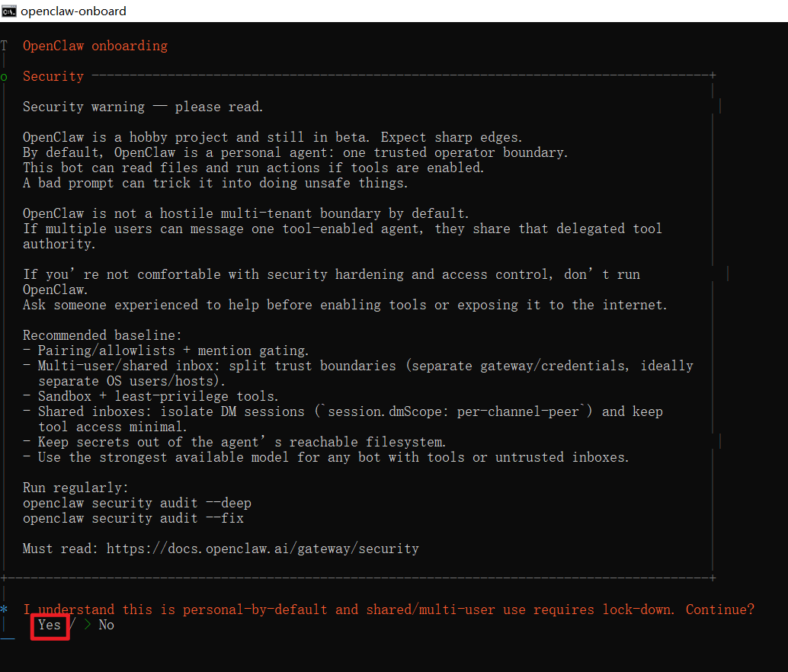The image size is (788, 672).
Task: Open the docs.openclaw.ai security link
Action: pos(262,549)
